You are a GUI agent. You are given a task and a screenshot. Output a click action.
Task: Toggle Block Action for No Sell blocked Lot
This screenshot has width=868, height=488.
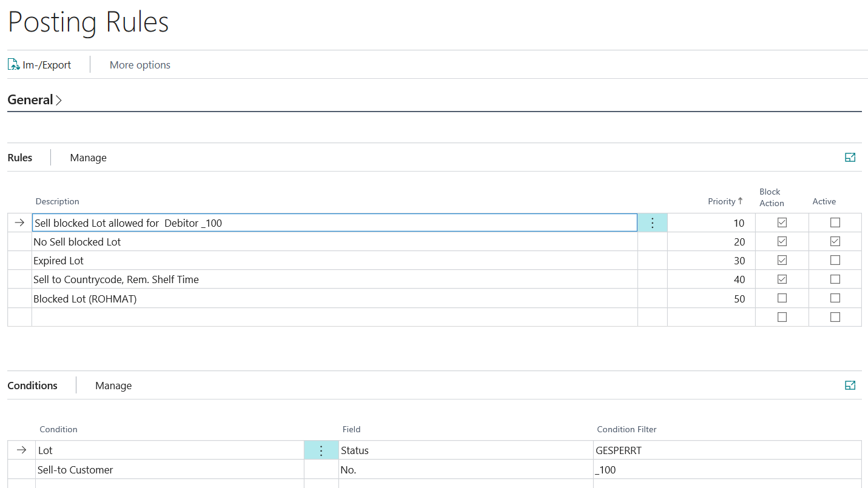pos(782,241)
